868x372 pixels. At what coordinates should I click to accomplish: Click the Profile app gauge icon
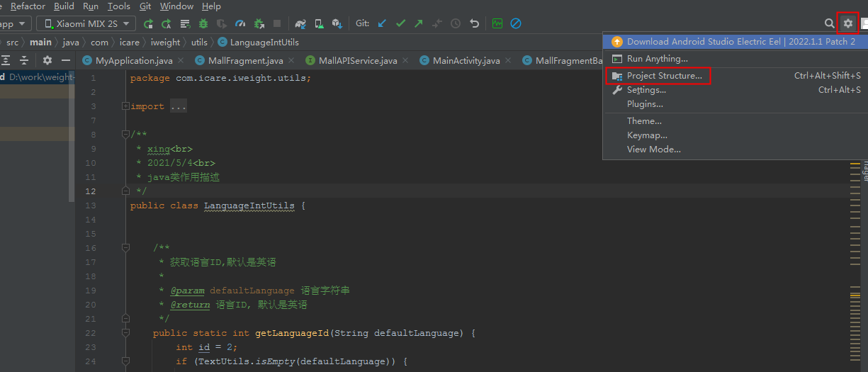(x=240, y=23)
